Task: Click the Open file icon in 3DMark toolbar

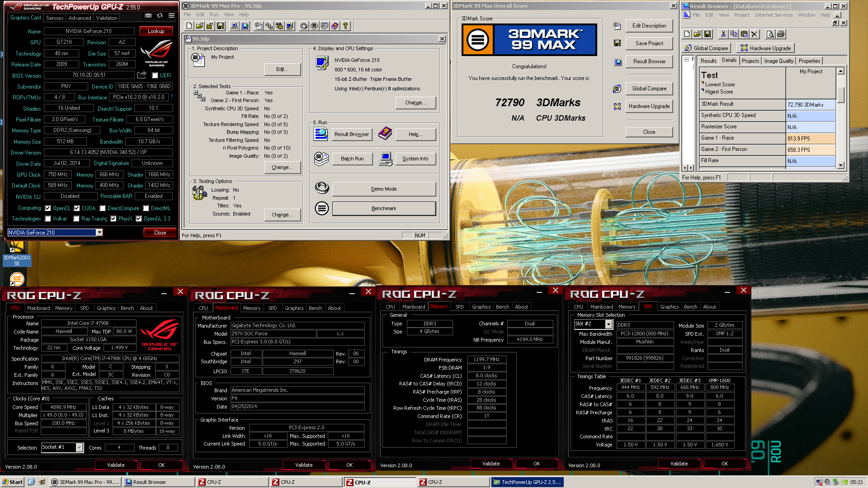Action: [199, 26]
